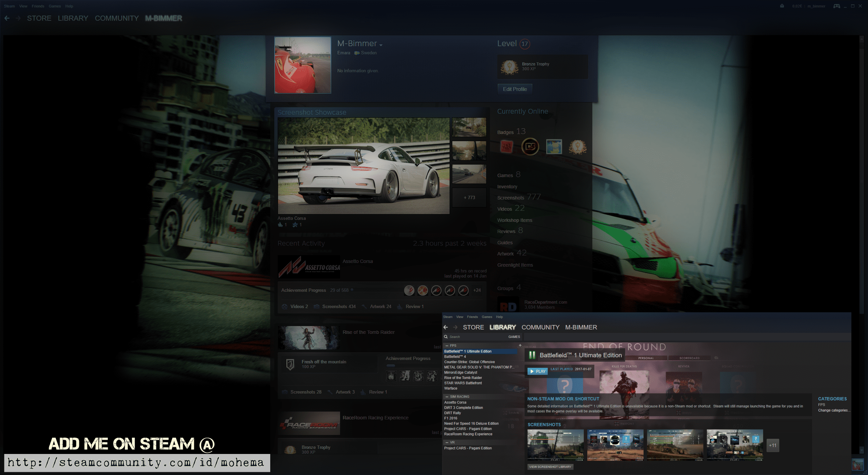Select Counter-Strike: Global Offensive in the Library list
Screen dimensions: 868x475
click(x=469, y=362)
